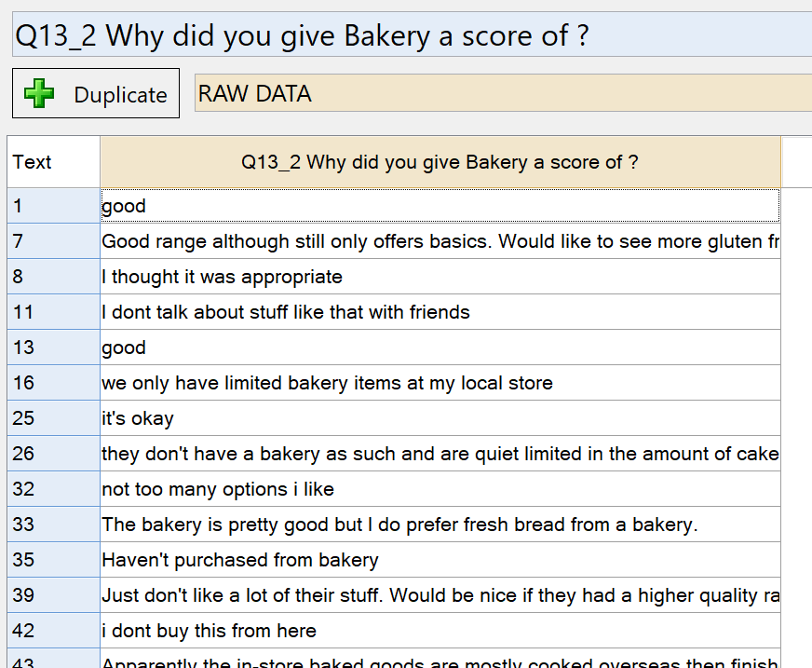Select row header 7
812x668 pixels.
pyautogui.click(x=53, y=241)
